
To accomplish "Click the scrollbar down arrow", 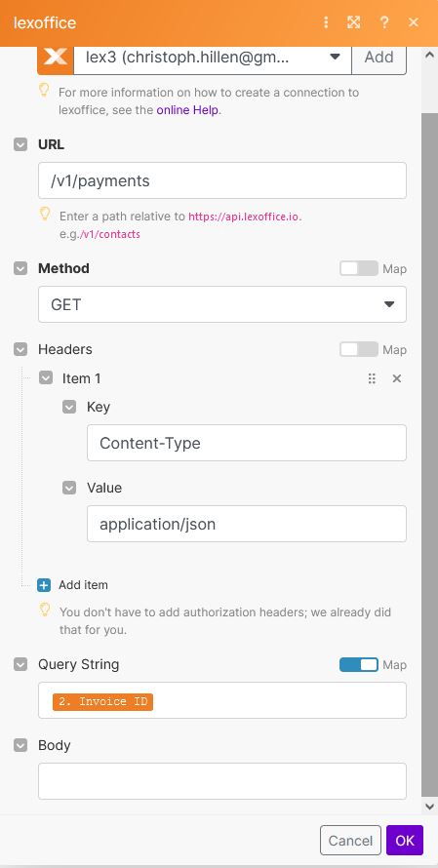I will click(429, 807).
